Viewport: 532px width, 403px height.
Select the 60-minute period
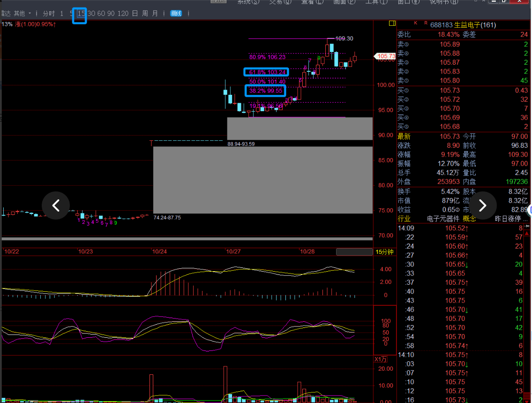coord(101,14)
